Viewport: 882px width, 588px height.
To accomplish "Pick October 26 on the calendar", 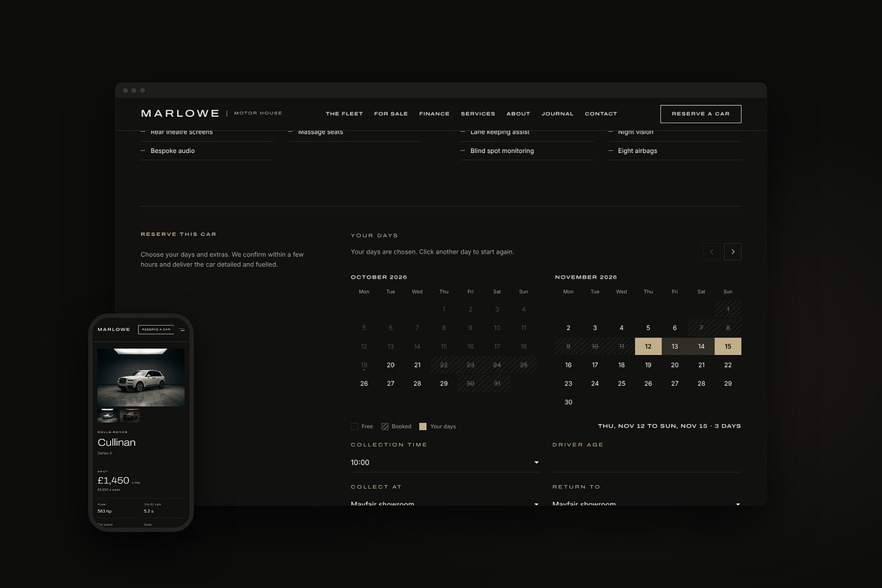I will (364, 384).
